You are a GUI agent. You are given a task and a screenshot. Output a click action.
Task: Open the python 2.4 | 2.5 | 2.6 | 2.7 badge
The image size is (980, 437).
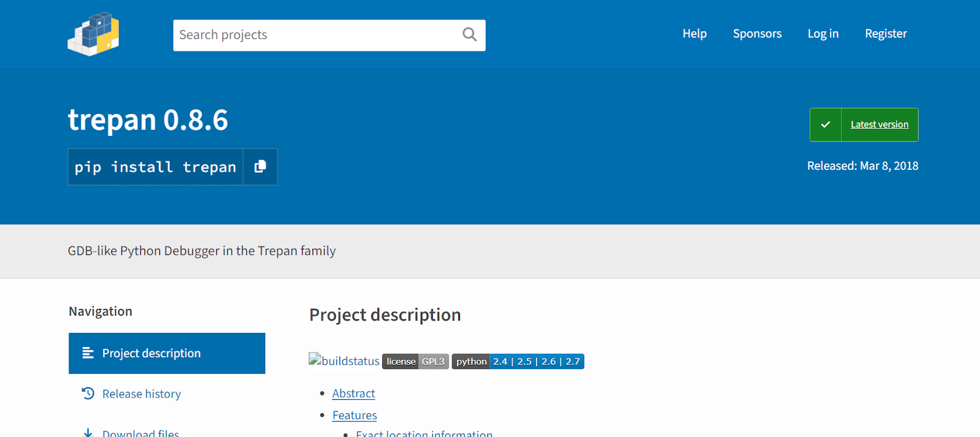point(518,362)
